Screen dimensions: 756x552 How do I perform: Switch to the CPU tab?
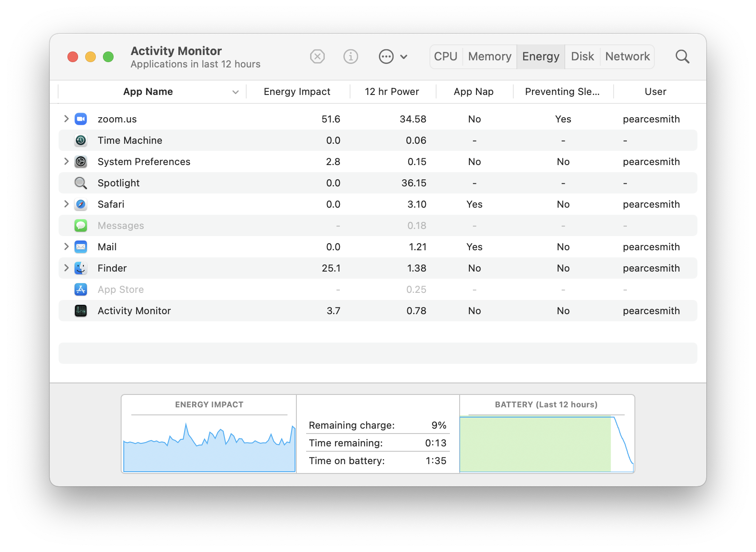(445, 56)
